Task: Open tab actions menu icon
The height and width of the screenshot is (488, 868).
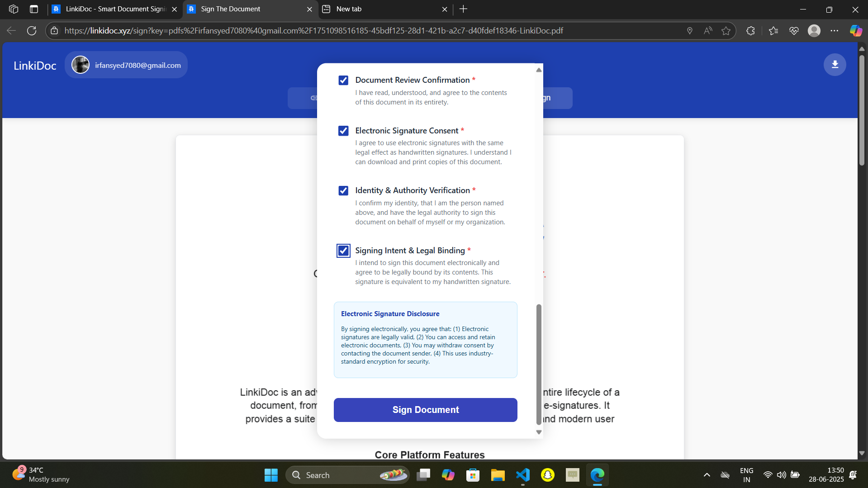Action: 34,9
